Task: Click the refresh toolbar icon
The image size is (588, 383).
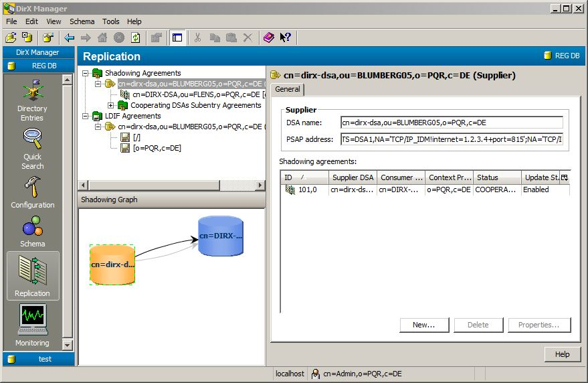Action: tap(136, 38)
